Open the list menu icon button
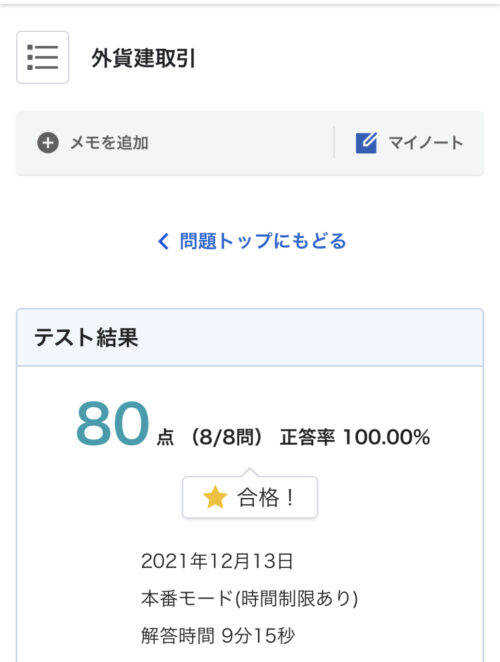 click(x=43, y=57)
